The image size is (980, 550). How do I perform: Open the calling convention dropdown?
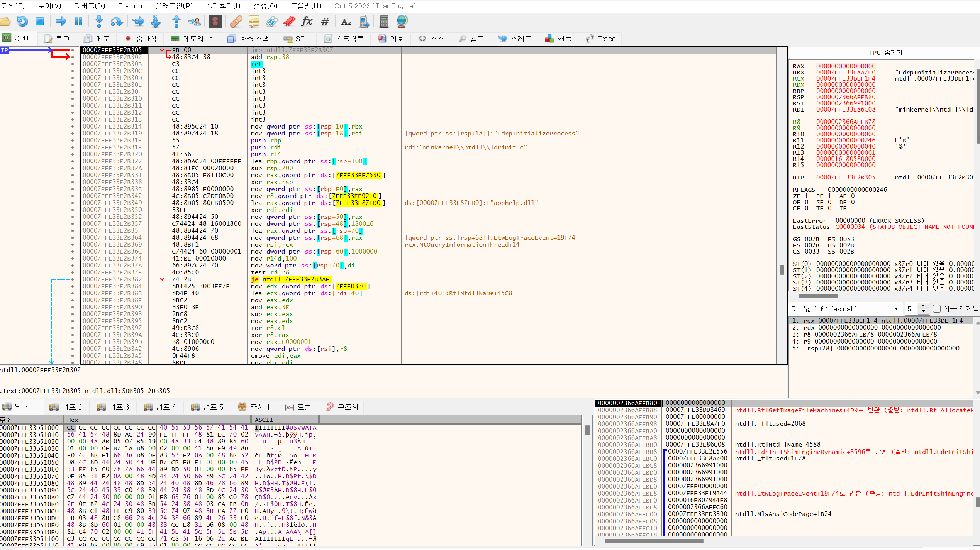coord(845,309)
